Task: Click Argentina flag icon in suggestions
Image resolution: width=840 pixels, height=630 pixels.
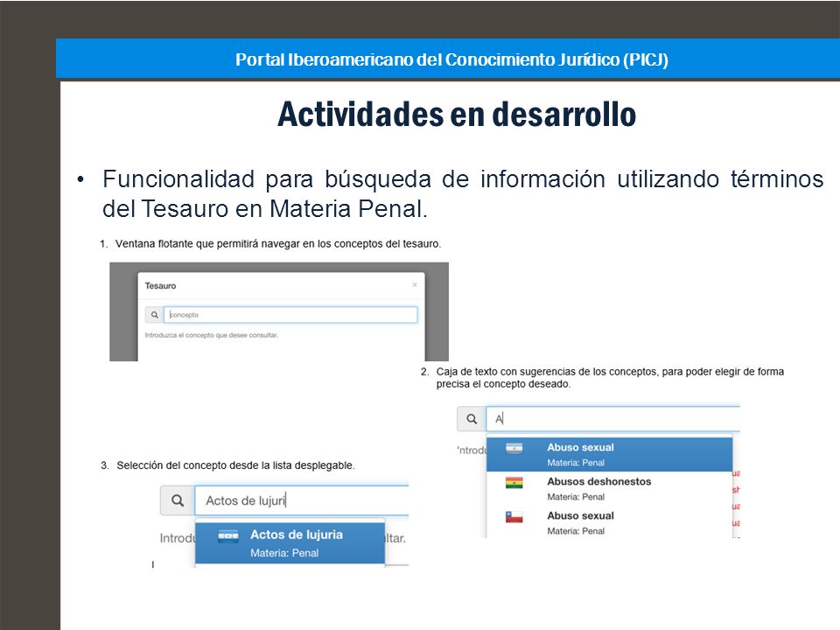Action: pyautogui.click(x=514, y=448)
